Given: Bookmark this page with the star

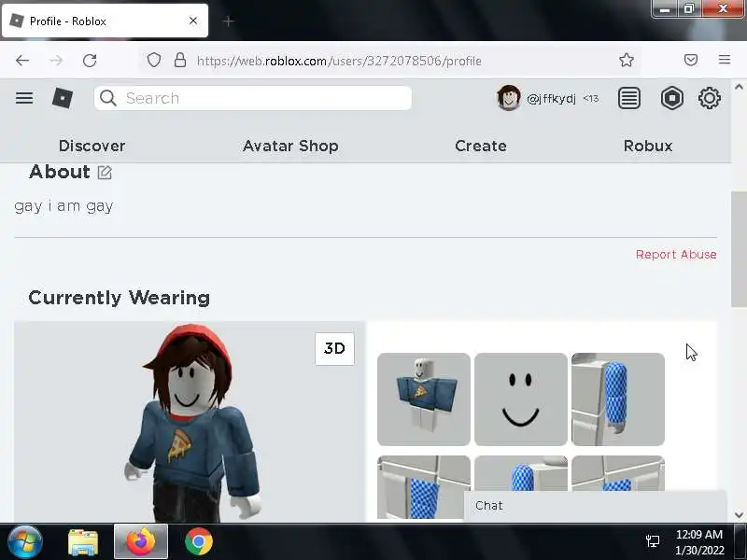Looking at the screenshot, I should click(626, 60).
